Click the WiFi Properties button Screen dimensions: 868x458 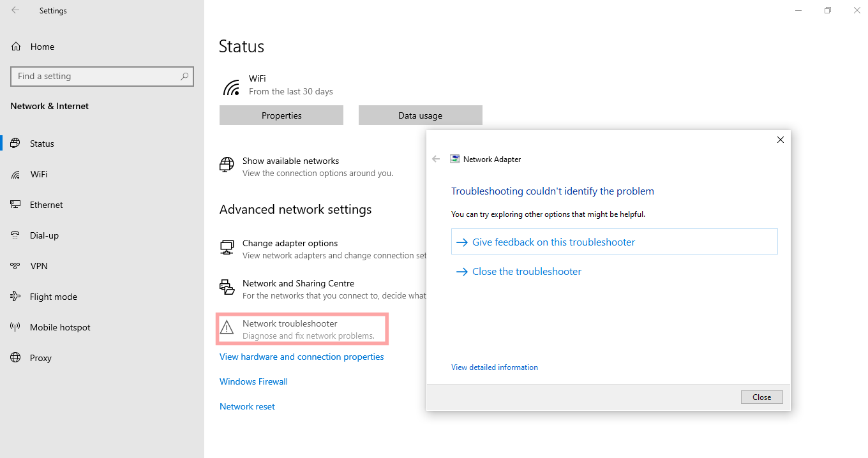[x=281, y=115]
